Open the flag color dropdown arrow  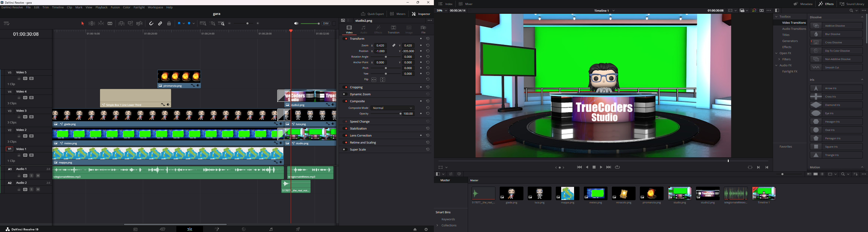(184, 23)
